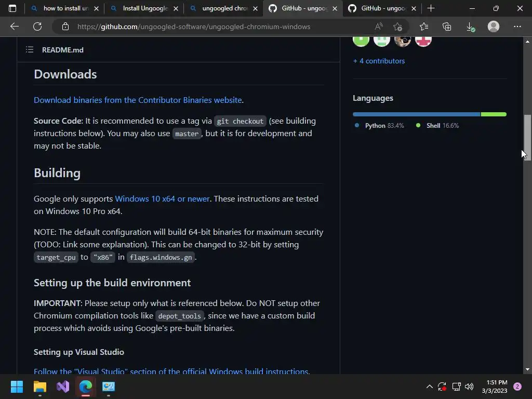Open the notification badge showing 2
Image resolution: width=532 pixels, height=399 pixels.
tap(517, 387)
